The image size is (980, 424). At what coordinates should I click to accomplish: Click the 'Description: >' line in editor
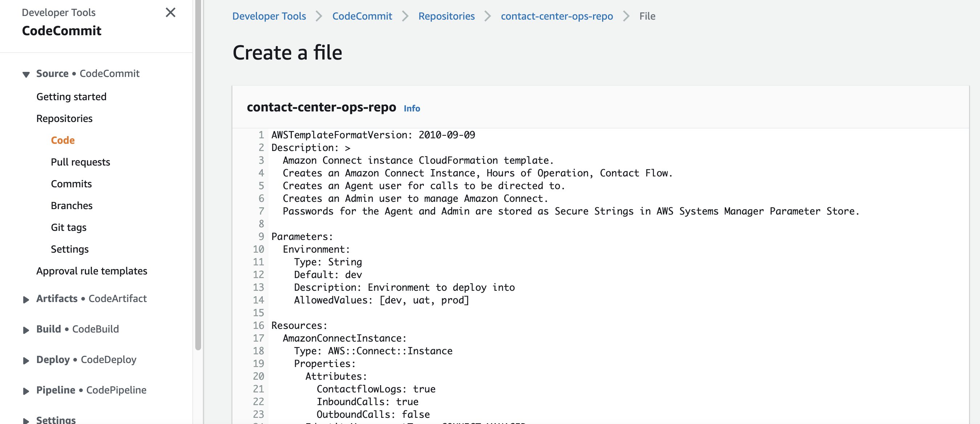311,147
